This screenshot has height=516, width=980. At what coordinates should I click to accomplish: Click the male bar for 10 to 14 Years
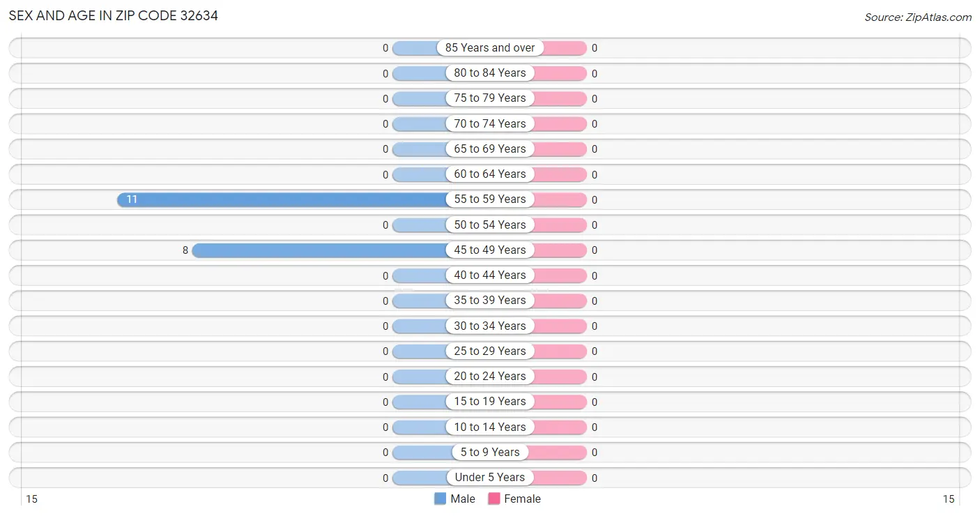tap(420, 427)
